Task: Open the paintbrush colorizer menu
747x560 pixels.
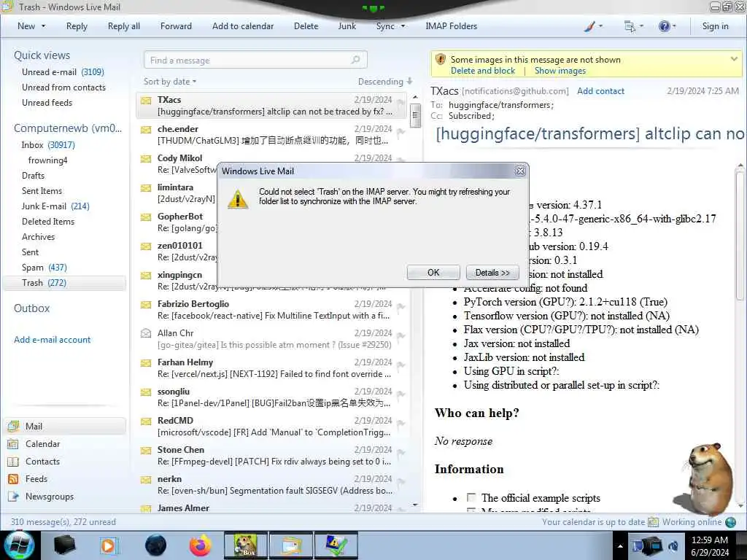Action: 594,26
